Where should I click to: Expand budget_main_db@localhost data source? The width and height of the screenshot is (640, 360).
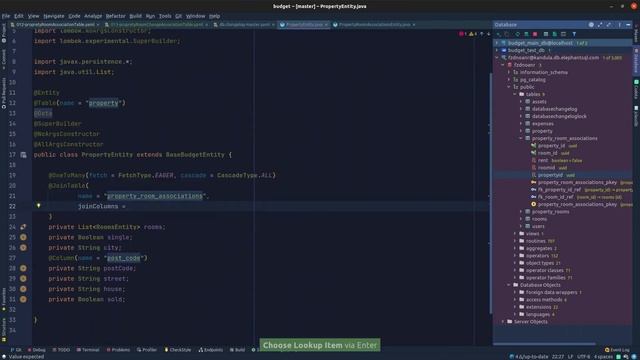click(x=497, y=43)
